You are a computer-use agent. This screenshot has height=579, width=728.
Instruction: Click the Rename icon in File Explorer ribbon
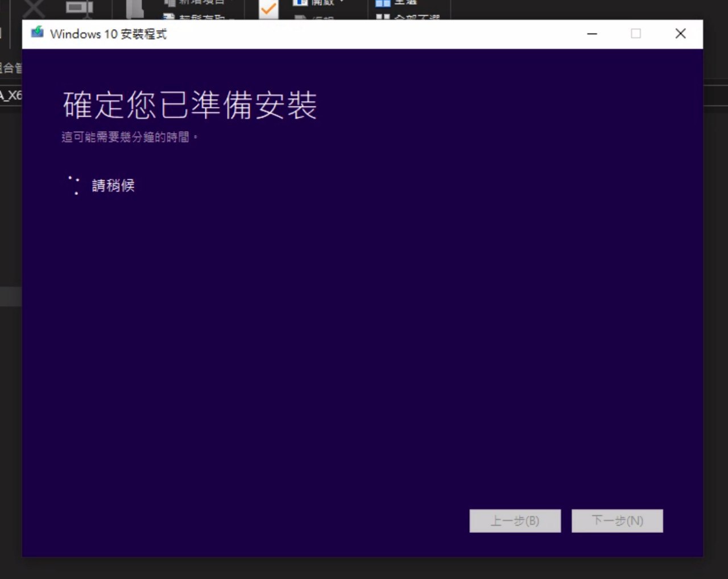tap(79, 9)
